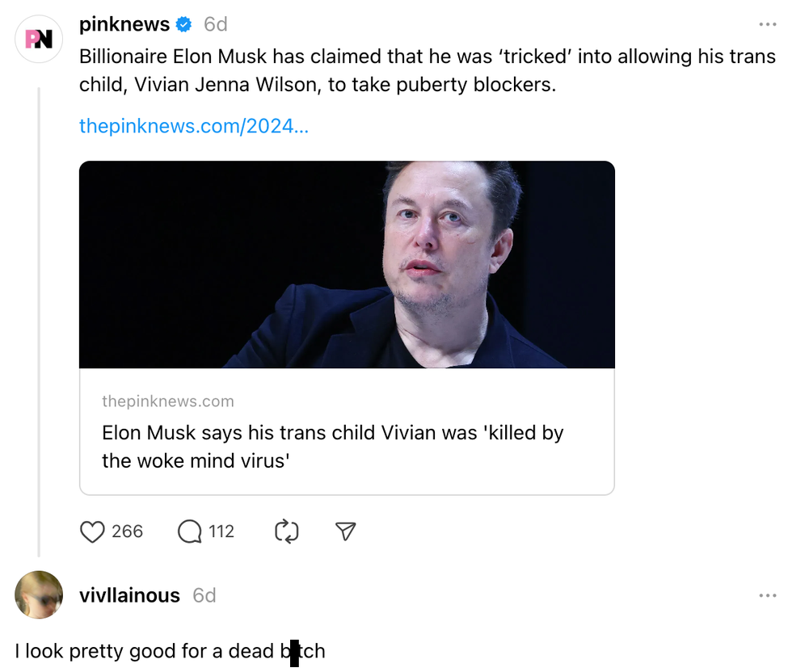
Task: Click the article preview image
Action: click(347, 264)
